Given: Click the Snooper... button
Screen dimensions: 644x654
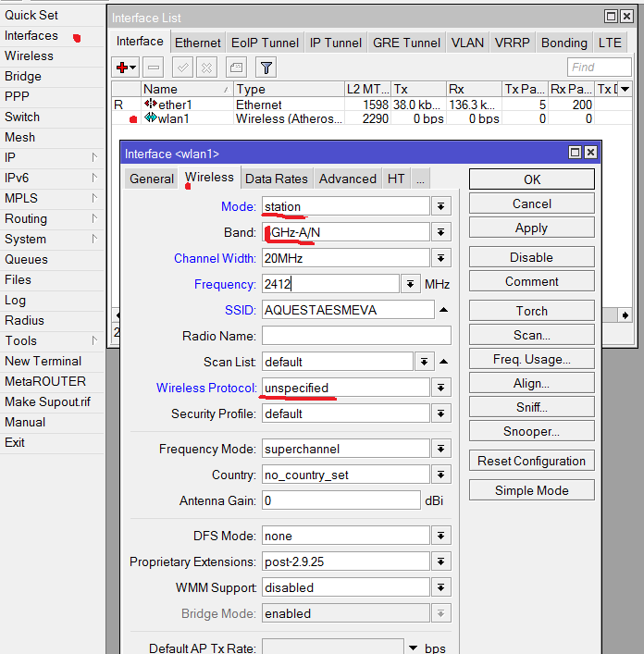Looking at the screenshot, I should pos(532,431).
